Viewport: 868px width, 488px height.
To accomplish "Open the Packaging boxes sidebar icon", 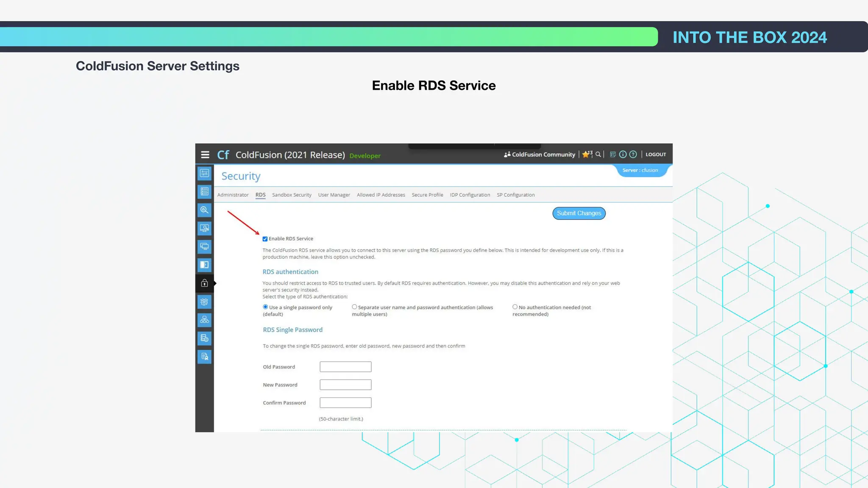I will [x=204, y=302].
